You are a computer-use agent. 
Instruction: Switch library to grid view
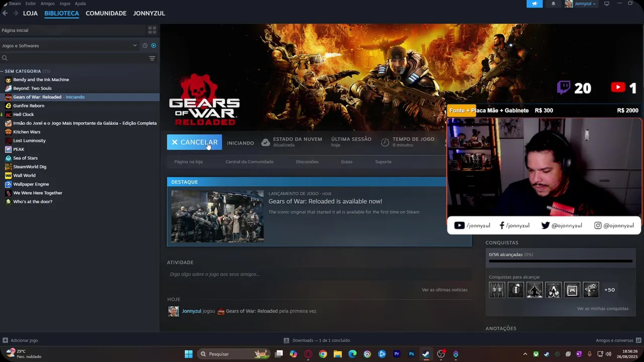[152, 30]
